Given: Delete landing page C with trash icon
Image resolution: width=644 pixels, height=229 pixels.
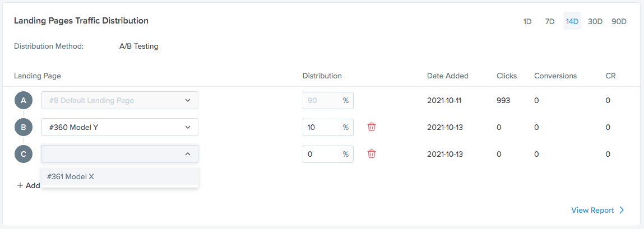Looking at the screenshot, I should tap(371, 154).
